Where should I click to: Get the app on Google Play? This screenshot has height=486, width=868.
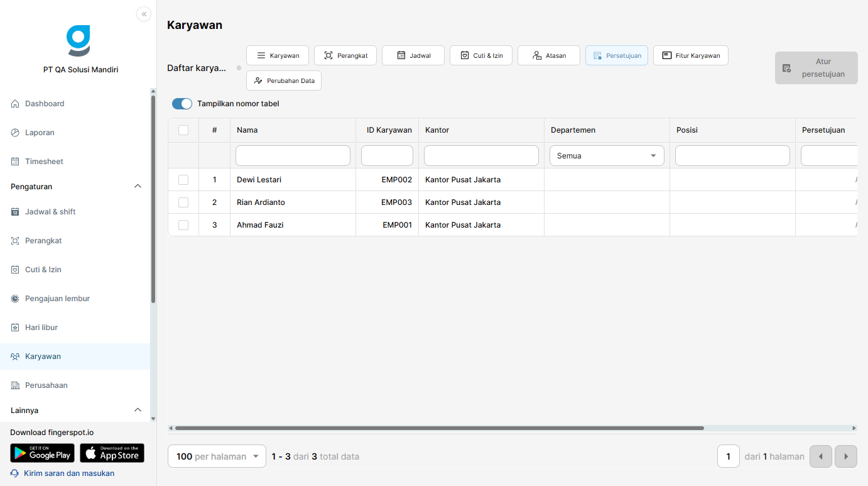(42, 453)
